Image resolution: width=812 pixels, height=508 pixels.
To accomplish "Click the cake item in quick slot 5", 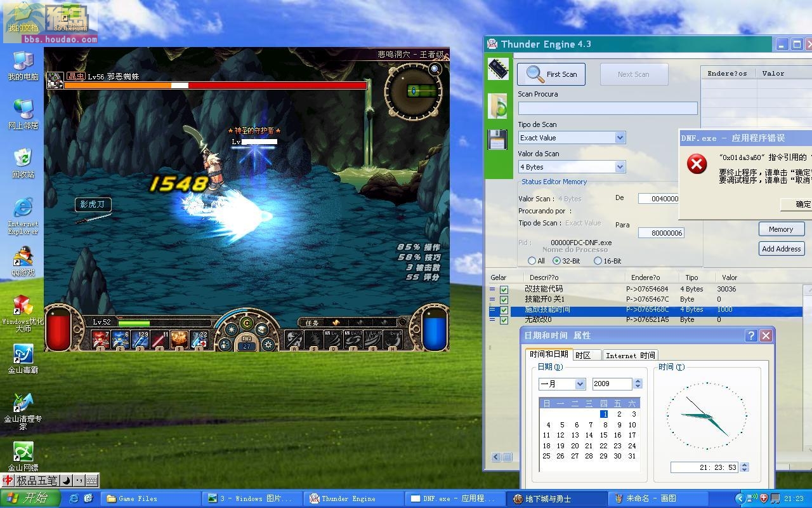I will click(180, 340).
